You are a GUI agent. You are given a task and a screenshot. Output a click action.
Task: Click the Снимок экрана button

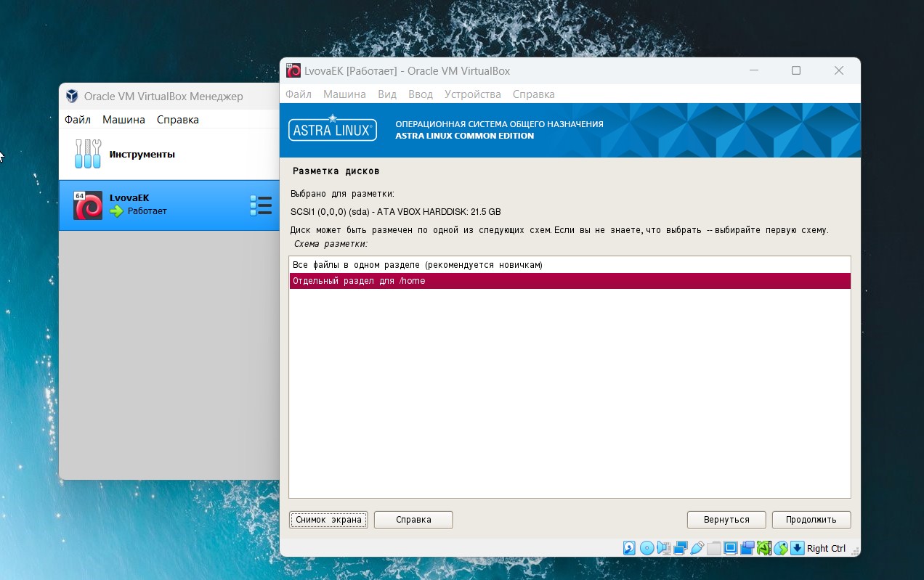pos(328,520)
